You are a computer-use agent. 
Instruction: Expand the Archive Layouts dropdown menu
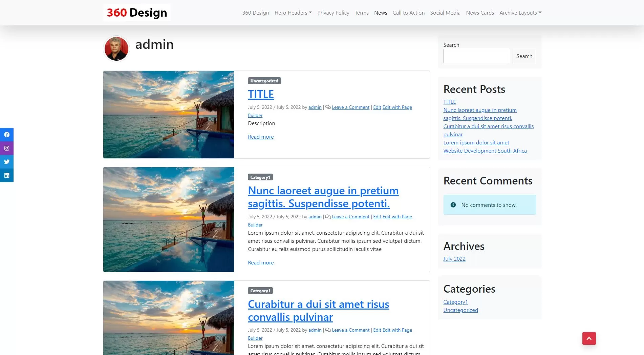tap(520, 13)
